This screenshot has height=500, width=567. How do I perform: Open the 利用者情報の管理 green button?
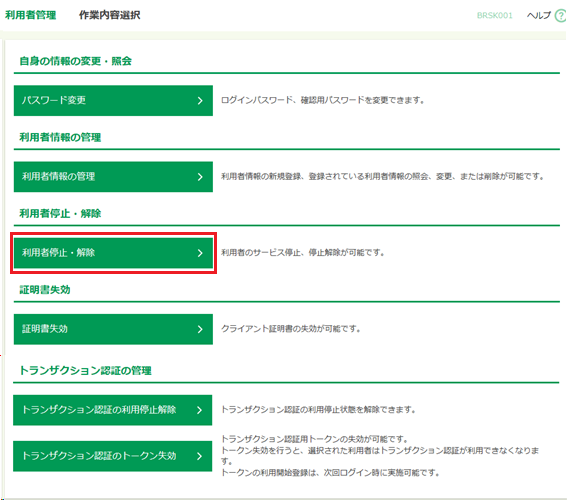point(113,177)
